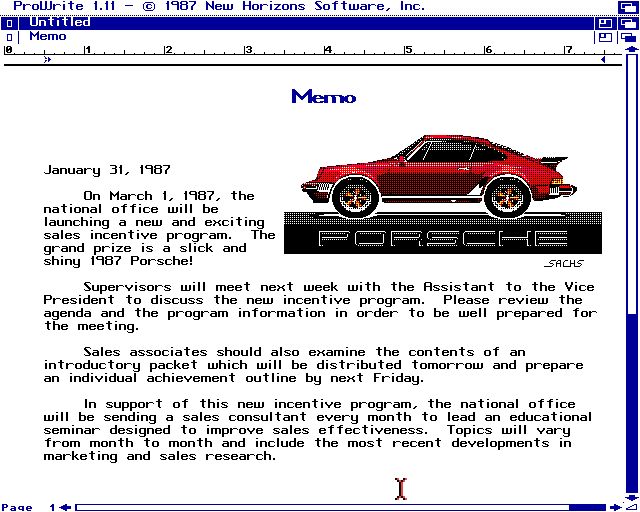The image size is (640, 512).
Task: Click the vertical scrollbar up arrow
Action: (631, 49)
